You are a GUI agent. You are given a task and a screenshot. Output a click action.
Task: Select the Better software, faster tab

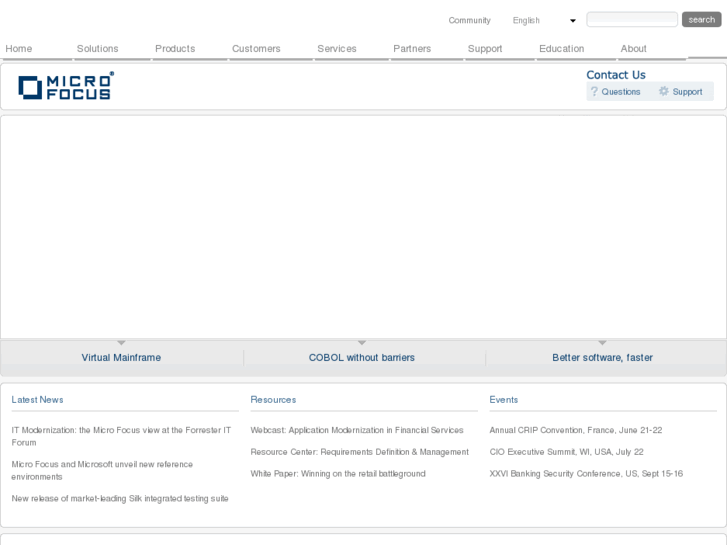click(x=602, y=358)
